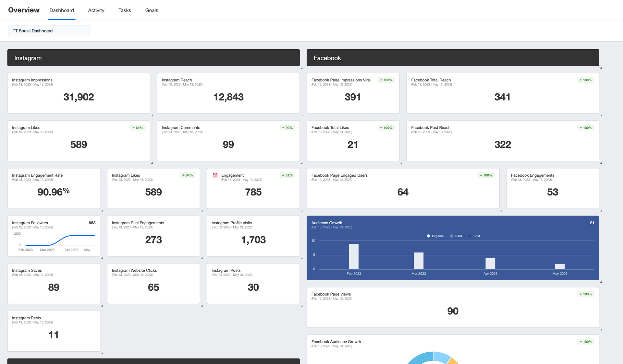Viewport: 623px width, 364px height.
Task: Go to the Tasks tab
Action: [x=125, y=10]
